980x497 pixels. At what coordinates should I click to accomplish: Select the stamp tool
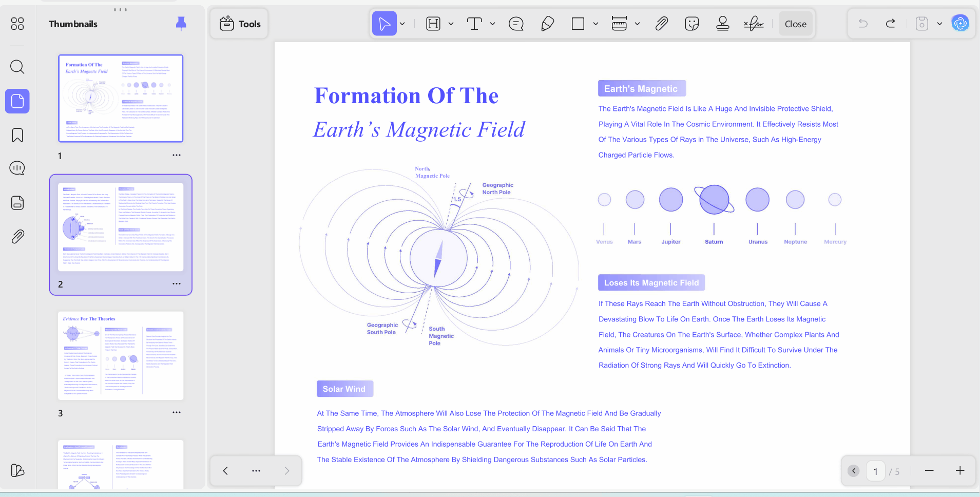[723, 24]
